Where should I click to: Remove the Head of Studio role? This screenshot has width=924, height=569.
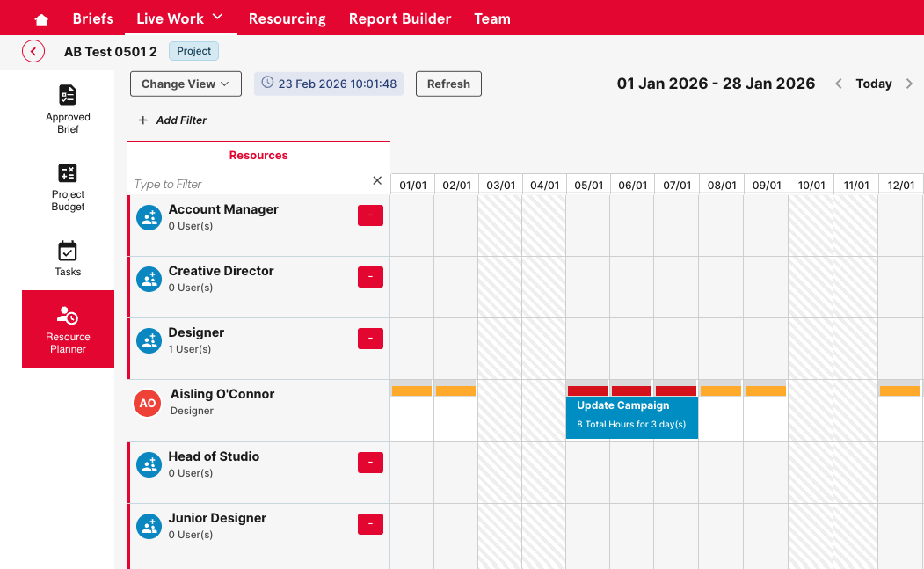(x=371, y=463)
